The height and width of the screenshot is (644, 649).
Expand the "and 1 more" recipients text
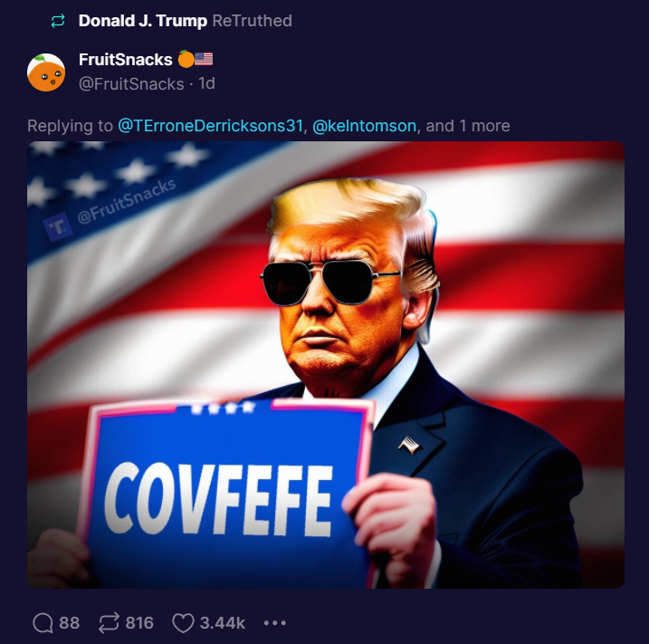click(468, 126)
